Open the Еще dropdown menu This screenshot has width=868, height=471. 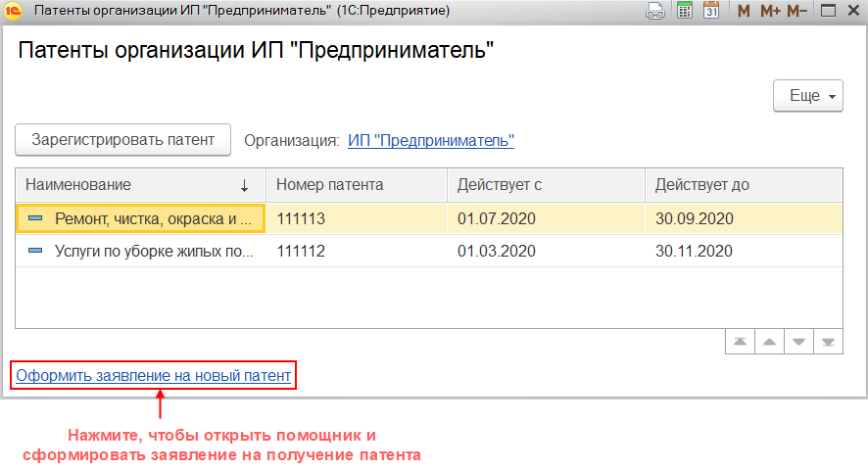[807, 96]
